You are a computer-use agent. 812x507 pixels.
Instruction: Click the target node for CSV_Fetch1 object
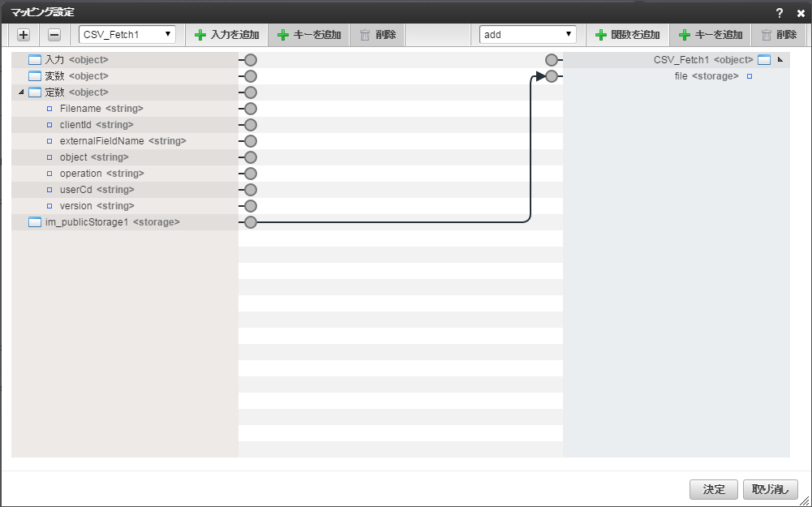552,60
